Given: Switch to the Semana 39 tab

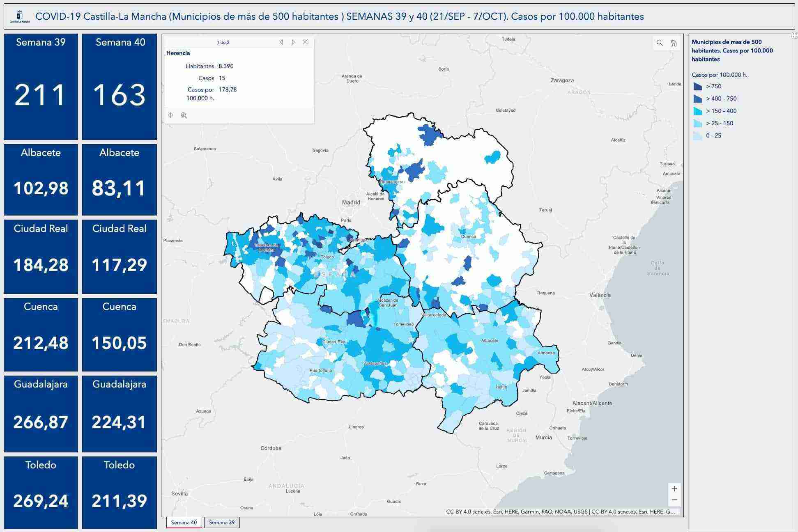Looking at the screenshot, I should pyautogui.click(x=222, y=523).
